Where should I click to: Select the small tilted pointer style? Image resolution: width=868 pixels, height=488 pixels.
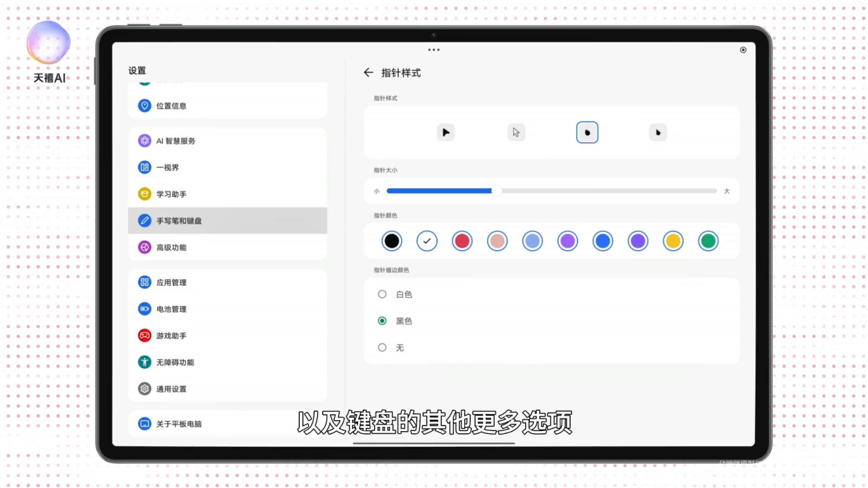658,132
